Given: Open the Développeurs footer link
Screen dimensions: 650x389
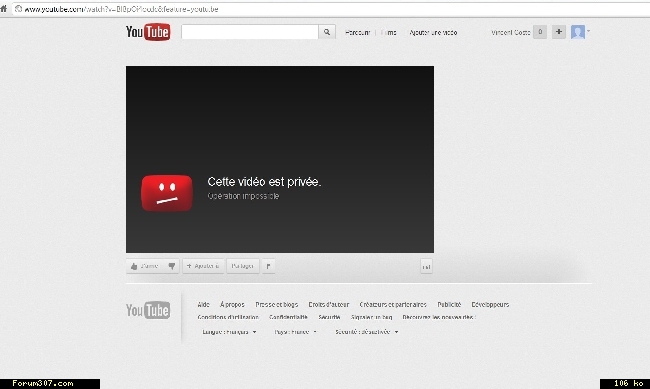Looking at the screenshot, I should coord(490,304).
